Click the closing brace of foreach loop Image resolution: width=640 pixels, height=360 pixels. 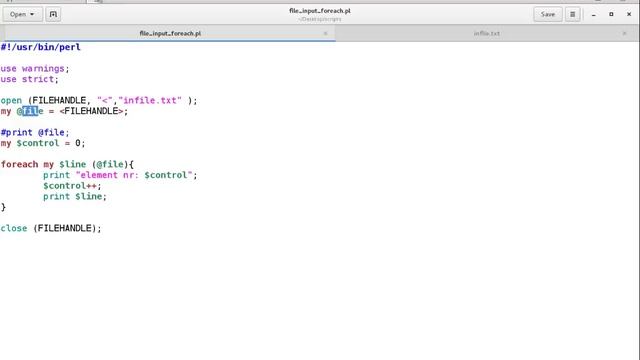tap(3, 207)
